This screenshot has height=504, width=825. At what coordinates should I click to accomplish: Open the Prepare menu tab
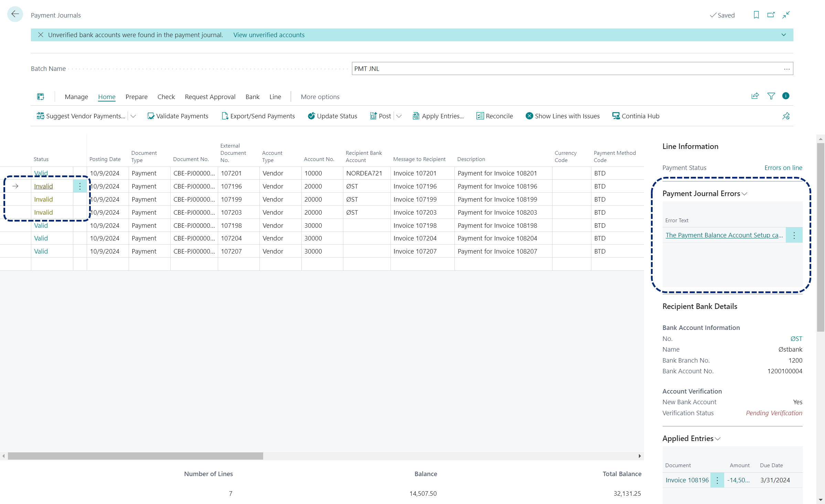(136, 97)
